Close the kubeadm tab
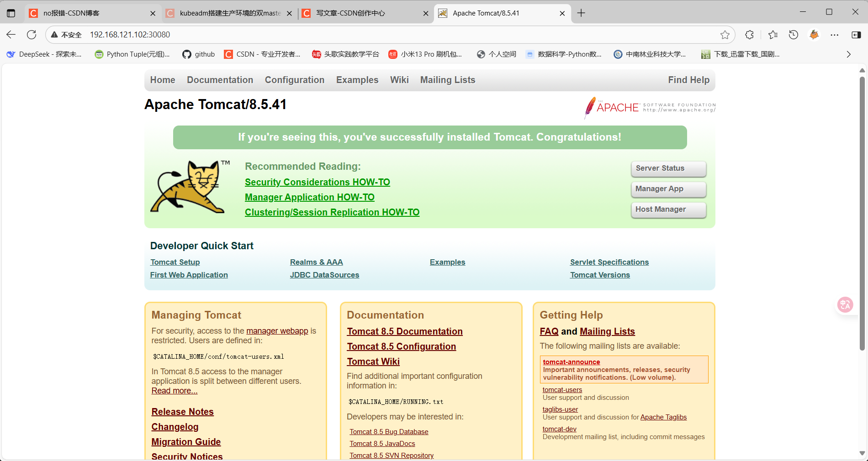The image size is (868, 461). click(289, 13)
